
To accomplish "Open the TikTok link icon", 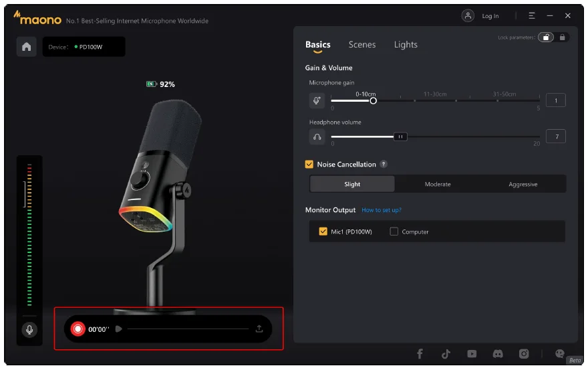I will pos(446,353).
